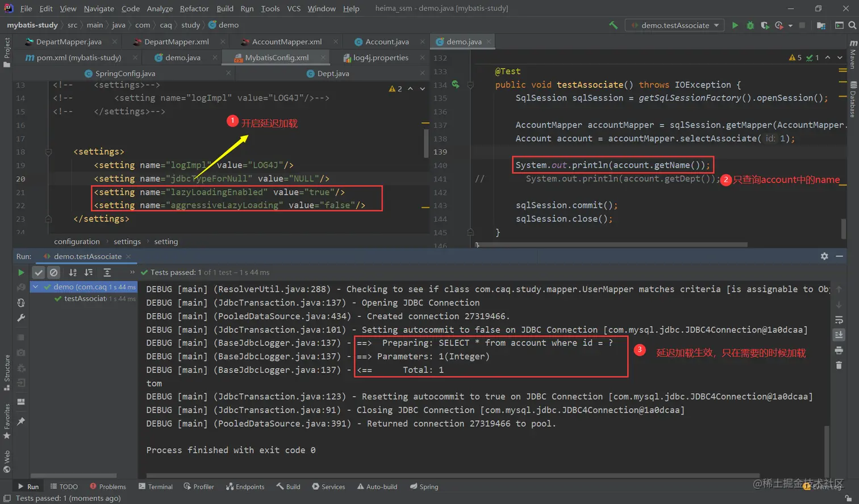
Task: Collapse the demo (com.caq) test tree node
Action: pos(35,287)
